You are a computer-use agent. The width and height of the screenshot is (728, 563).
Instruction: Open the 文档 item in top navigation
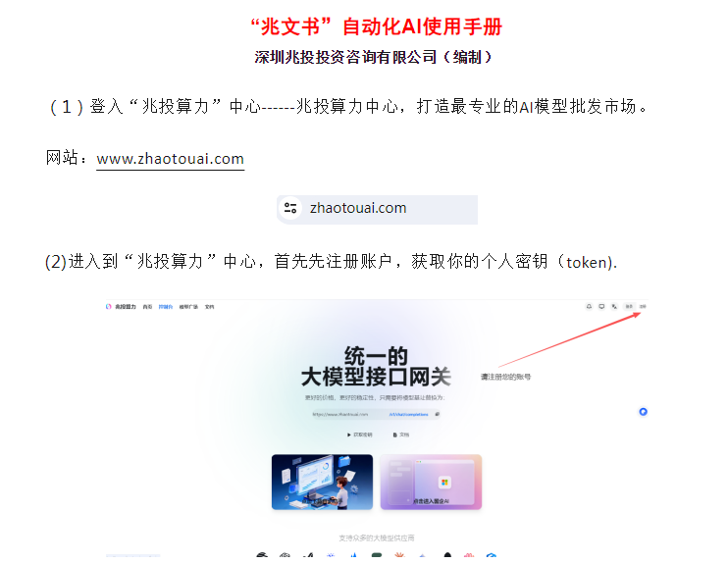209,307
